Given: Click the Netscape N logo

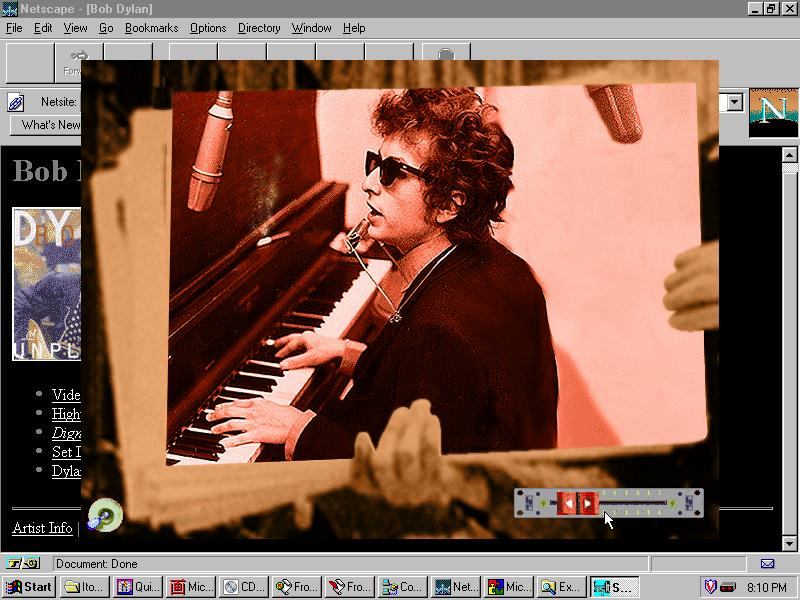Looking at the screenshot, I should 773,113.
